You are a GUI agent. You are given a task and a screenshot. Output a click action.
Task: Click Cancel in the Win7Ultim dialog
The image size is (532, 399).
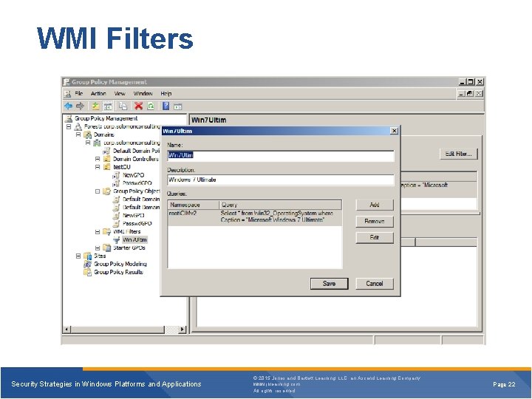375,284
